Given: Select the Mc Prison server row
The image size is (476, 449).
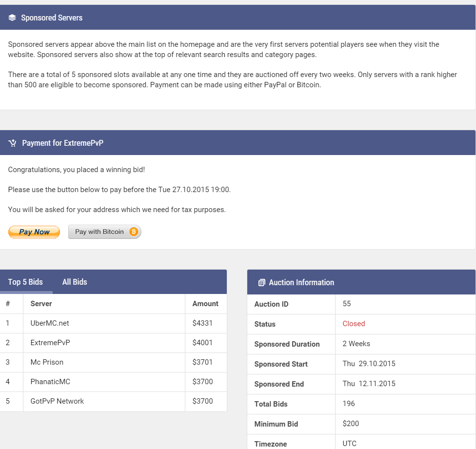Looking at the screenshot, I should tap(113, 362).
